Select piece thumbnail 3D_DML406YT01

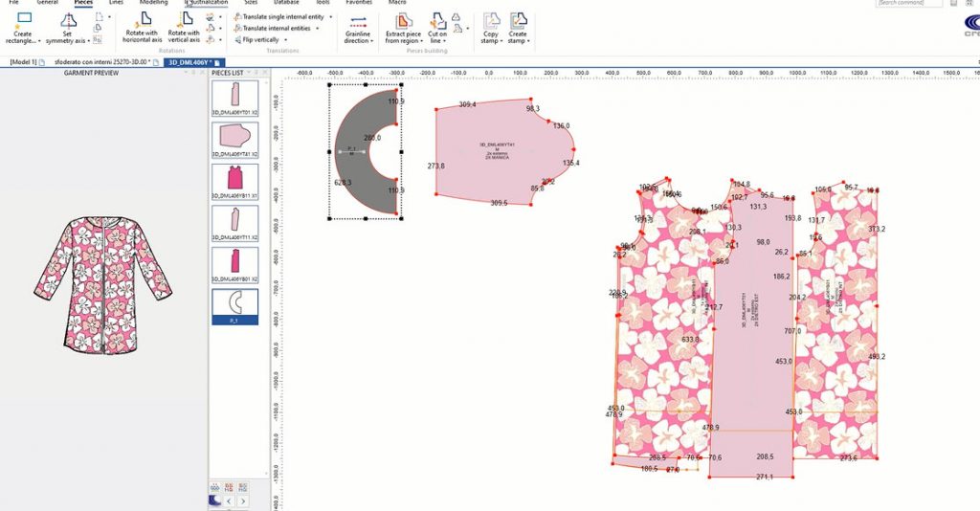click(x=235, y=99)
